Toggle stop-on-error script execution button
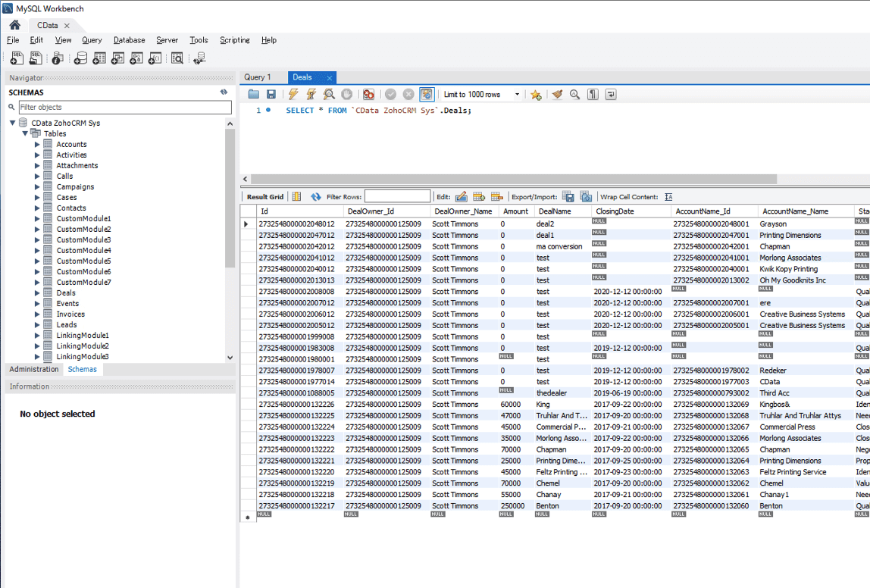 [368, 95]
